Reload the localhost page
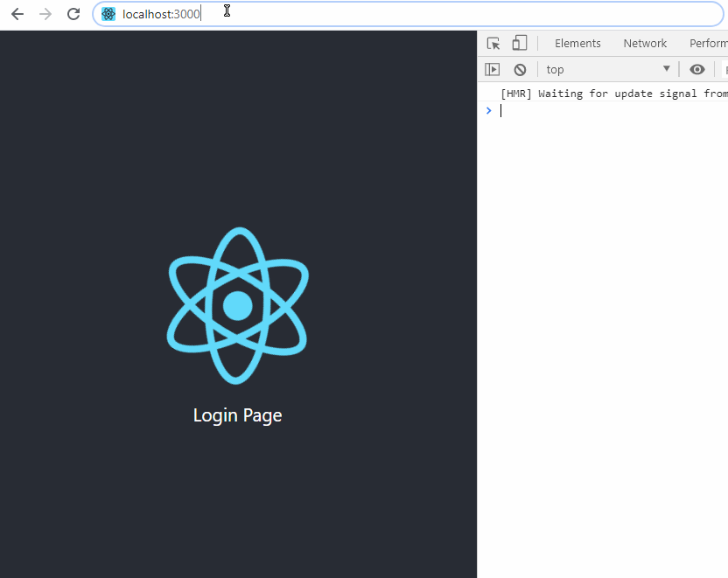This screenshot has height=578, width=728. click(x=73, y=14)
